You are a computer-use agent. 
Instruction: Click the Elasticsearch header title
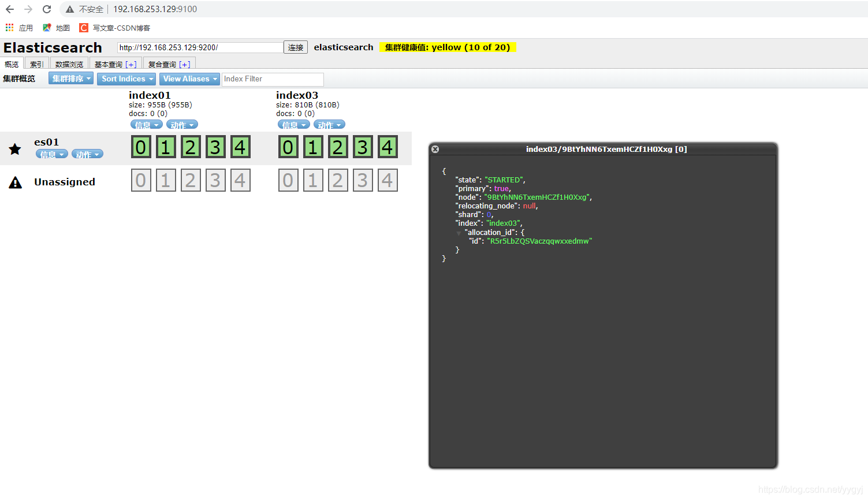pyautogui.click(x=53, y=48)
